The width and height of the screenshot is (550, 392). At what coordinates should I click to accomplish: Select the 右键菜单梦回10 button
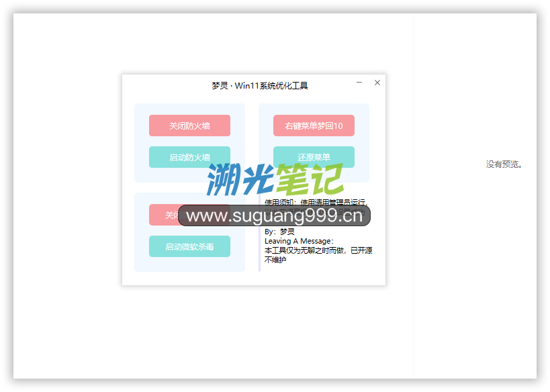[314, 126]
